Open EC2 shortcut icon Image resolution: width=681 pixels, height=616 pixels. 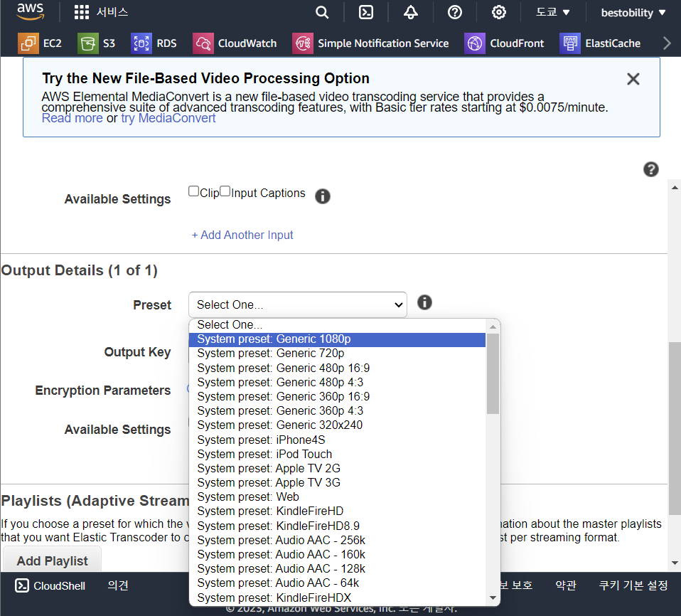(28, 43)
